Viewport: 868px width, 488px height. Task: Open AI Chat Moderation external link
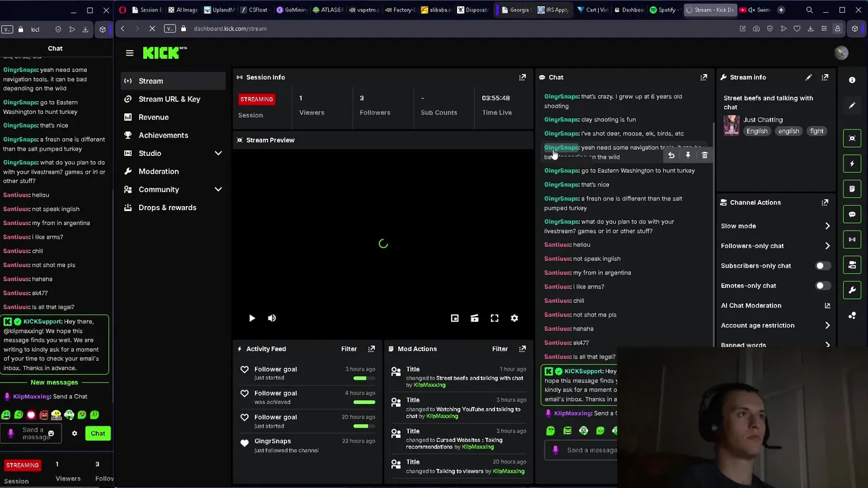tap(827, 306)
